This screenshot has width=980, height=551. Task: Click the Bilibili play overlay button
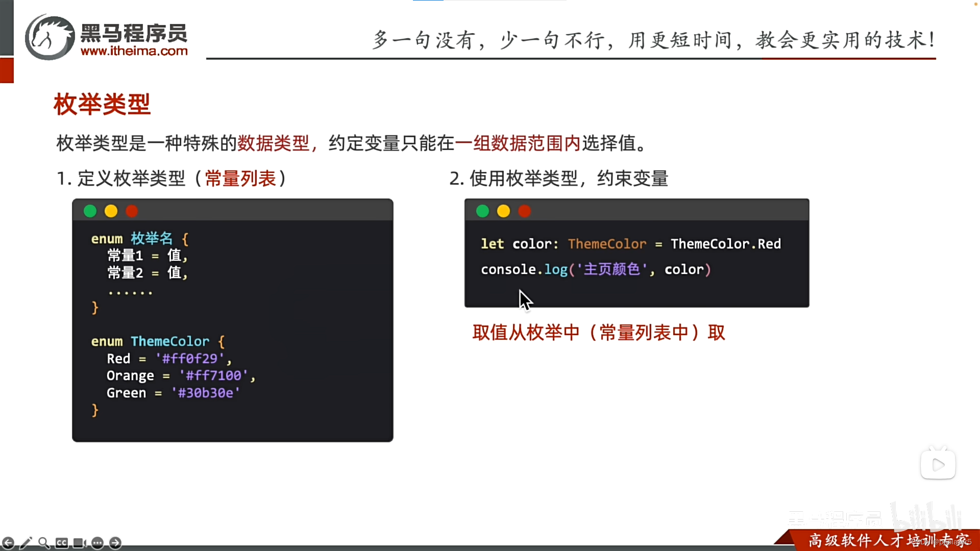[938, 464]
